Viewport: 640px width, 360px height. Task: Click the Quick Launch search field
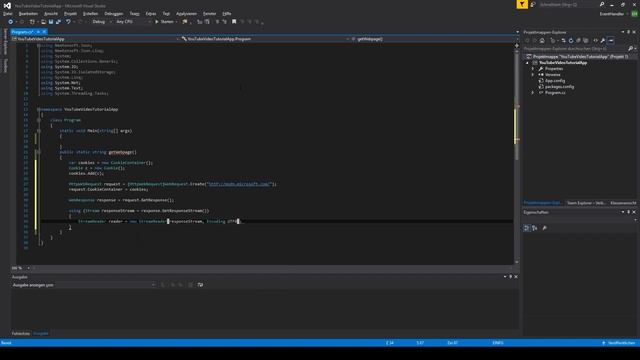(567, 4)
